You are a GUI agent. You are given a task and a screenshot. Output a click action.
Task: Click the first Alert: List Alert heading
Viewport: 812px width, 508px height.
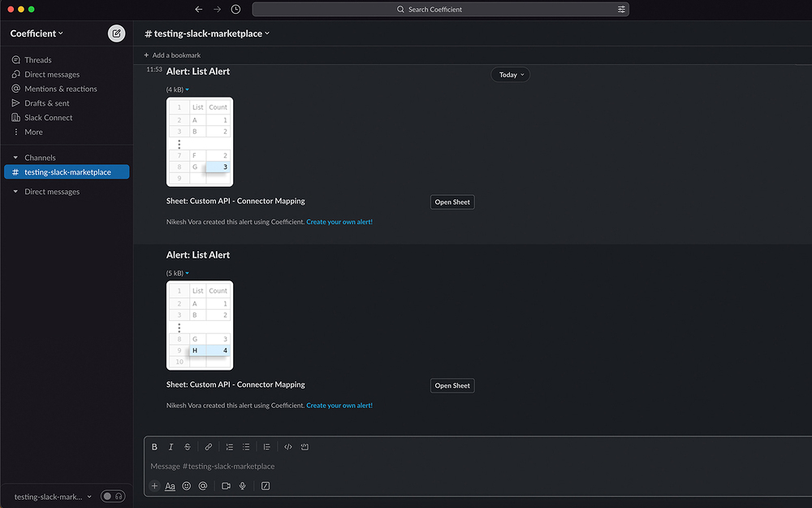(x=198, y=72)
